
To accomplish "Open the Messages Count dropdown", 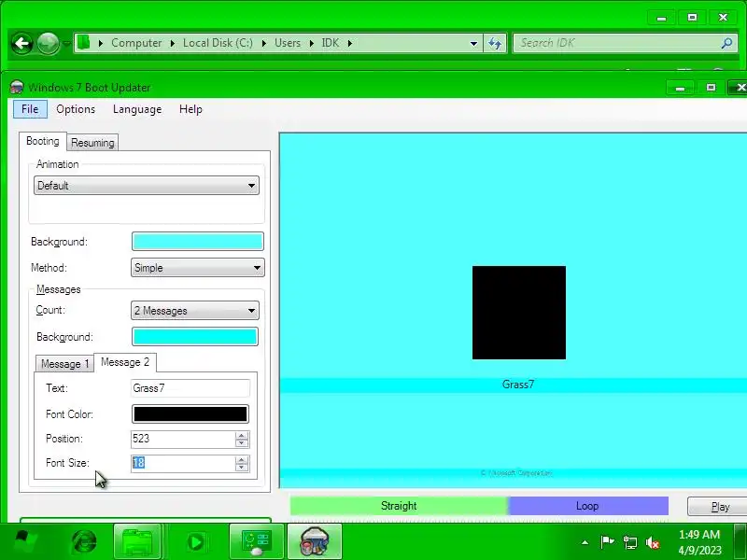I will (x=195, y=311).
